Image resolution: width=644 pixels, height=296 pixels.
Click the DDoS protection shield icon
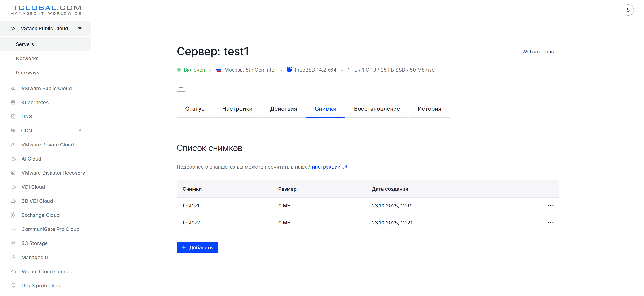pos(13,285)
